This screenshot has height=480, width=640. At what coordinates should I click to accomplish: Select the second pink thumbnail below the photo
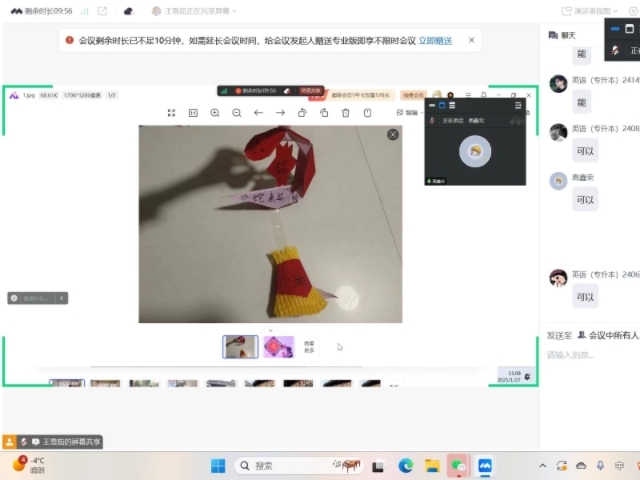click(x=278, y=347)
